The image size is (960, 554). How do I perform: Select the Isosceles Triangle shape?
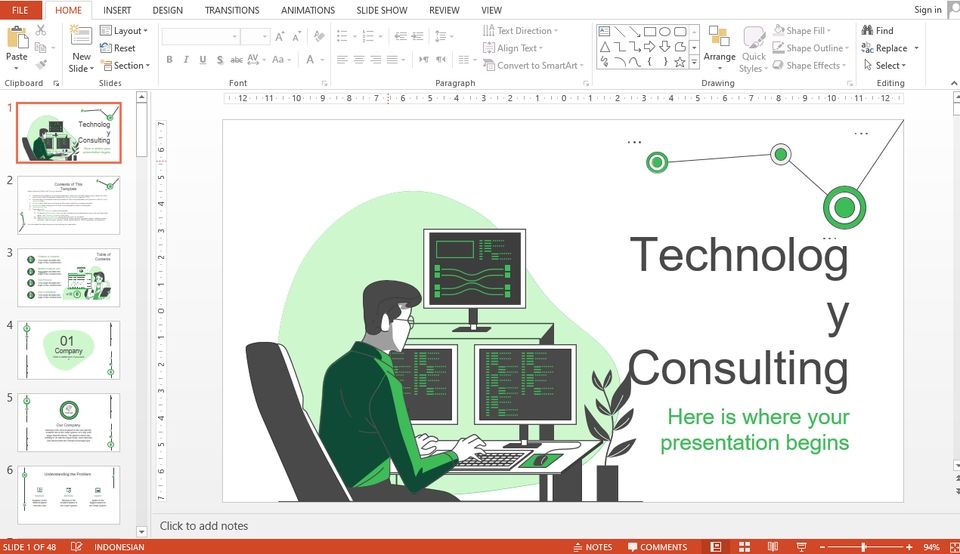[x=604, y=47]
